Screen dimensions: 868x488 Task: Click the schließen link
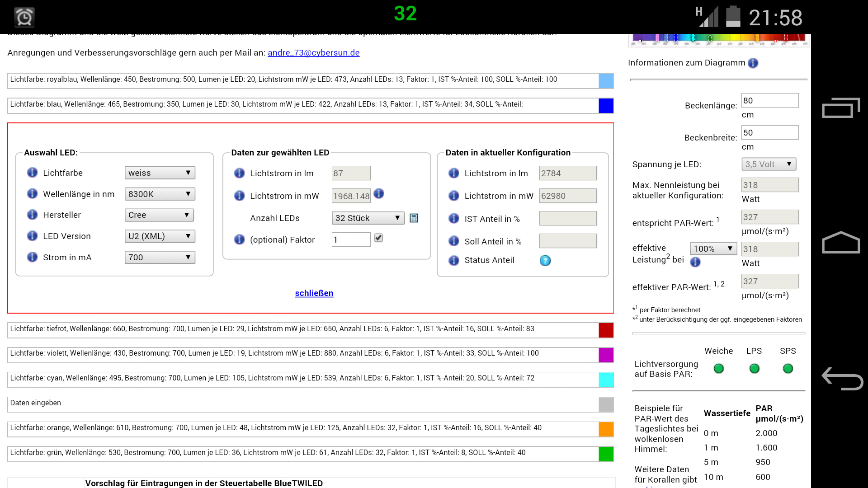[x=314, y=293]
